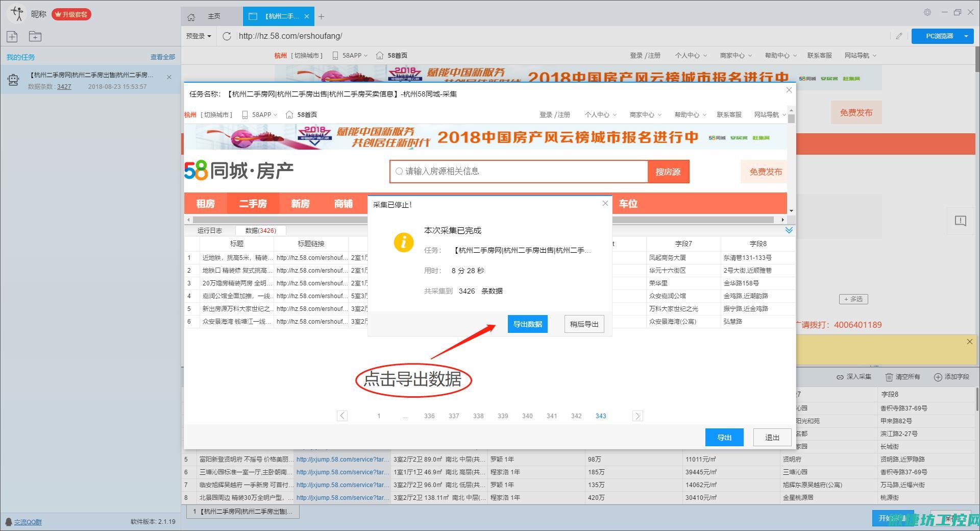Go to previous page arrow in pagination
Viewport: 980px width, 531px height.
coord(342,416)
